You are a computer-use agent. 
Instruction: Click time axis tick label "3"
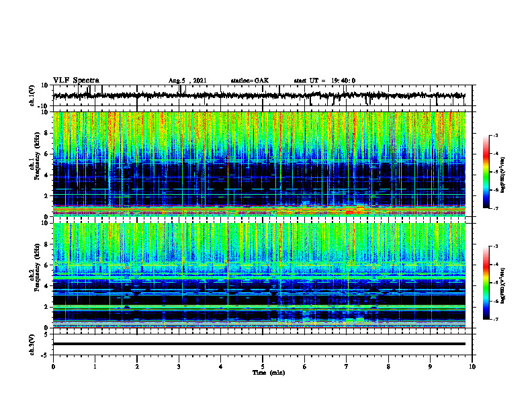pyautogui.click(x=179, y=367)
